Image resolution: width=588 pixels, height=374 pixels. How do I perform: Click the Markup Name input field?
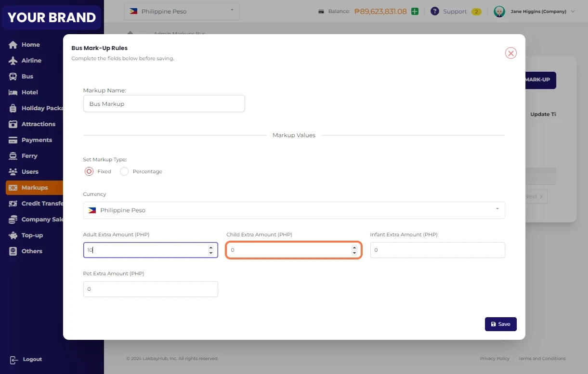(164, 103)
